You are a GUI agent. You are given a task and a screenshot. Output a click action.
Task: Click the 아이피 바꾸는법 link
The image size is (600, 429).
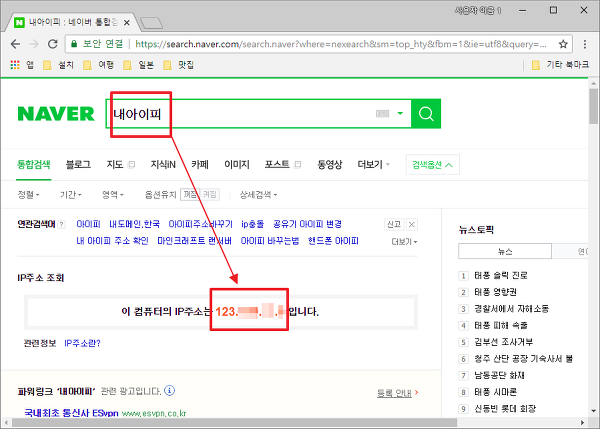pos(270,241)
